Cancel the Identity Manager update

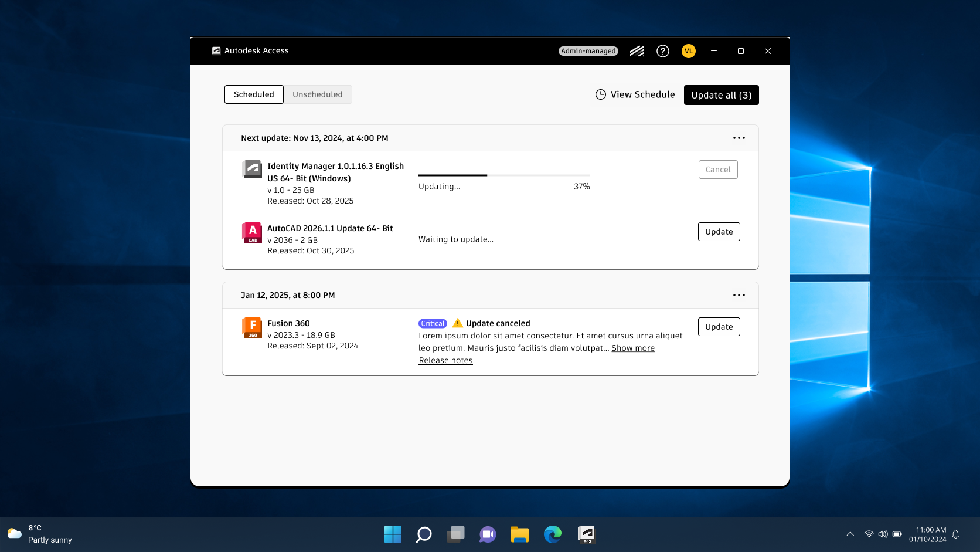(x=718, y=170)
